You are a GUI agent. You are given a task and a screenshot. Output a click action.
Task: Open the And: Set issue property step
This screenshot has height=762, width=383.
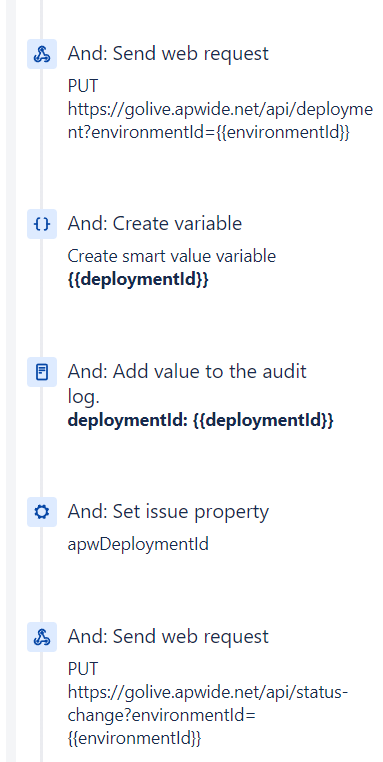click(168, 512)
